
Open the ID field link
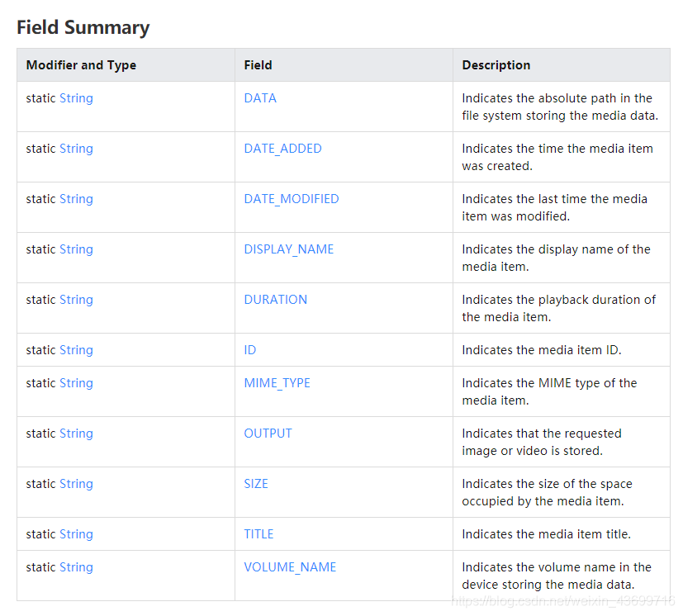[x=249, y=350]
